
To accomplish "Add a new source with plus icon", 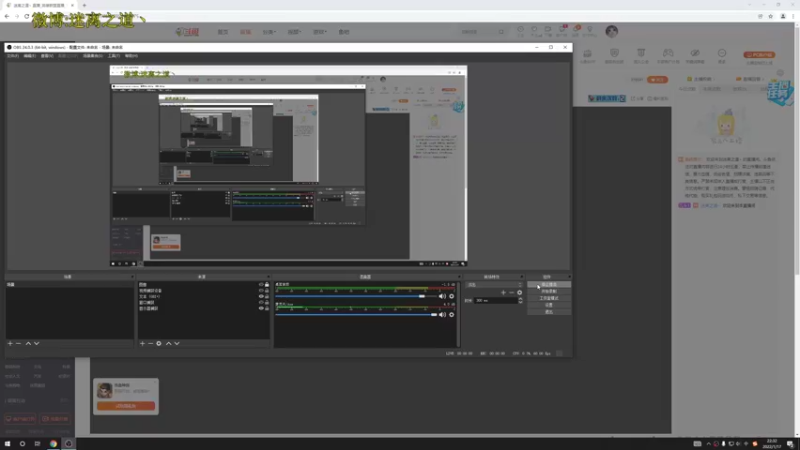I will point(142,343).
